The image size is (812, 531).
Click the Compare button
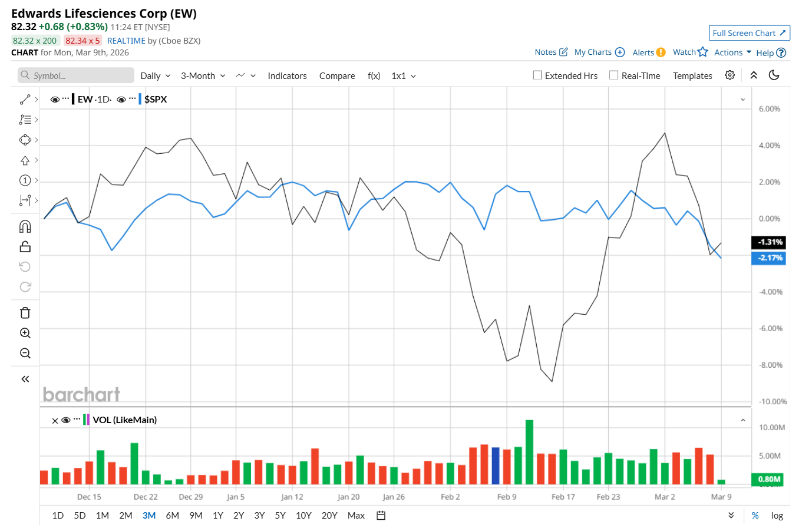coord(337,76)
